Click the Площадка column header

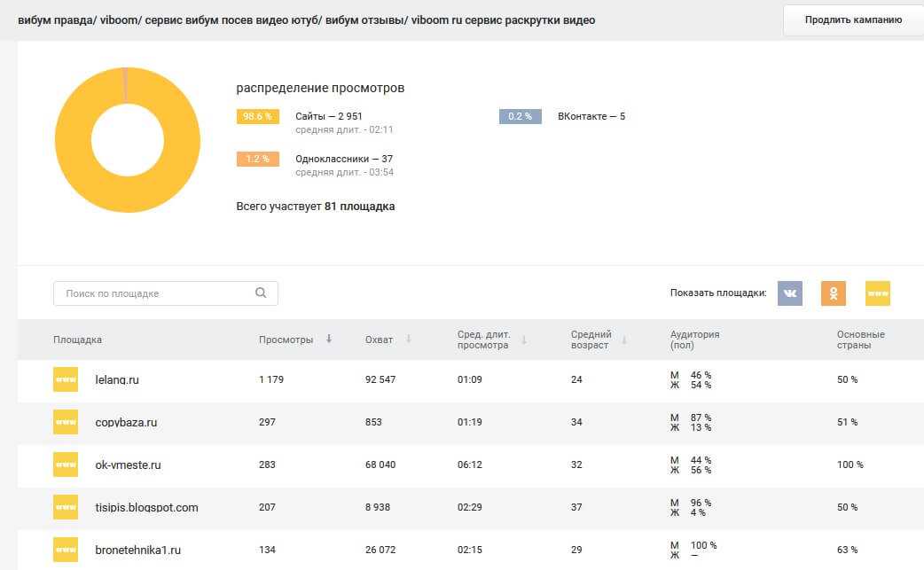pyautogui.click(x=77, y=340)
